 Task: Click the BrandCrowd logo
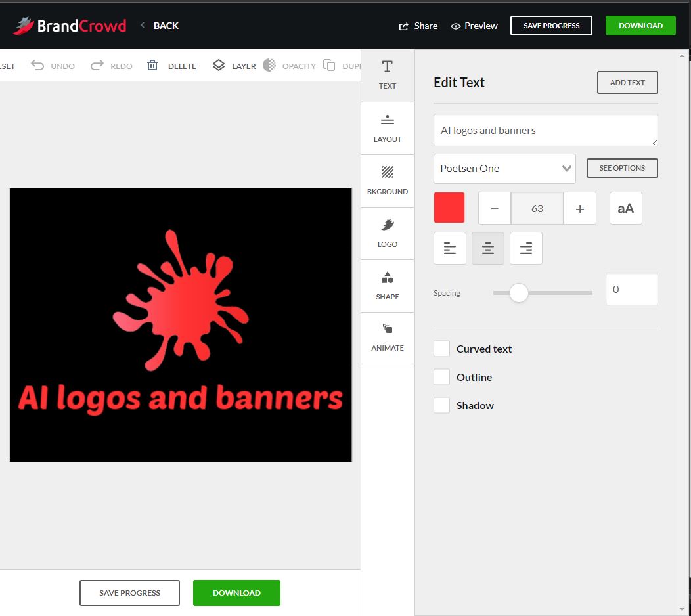70,26
